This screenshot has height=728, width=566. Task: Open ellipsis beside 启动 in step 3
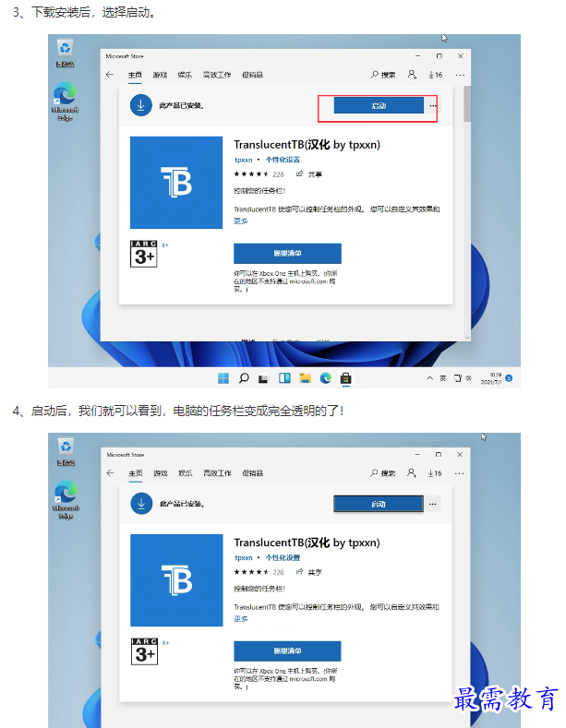(x=433, y=105)
